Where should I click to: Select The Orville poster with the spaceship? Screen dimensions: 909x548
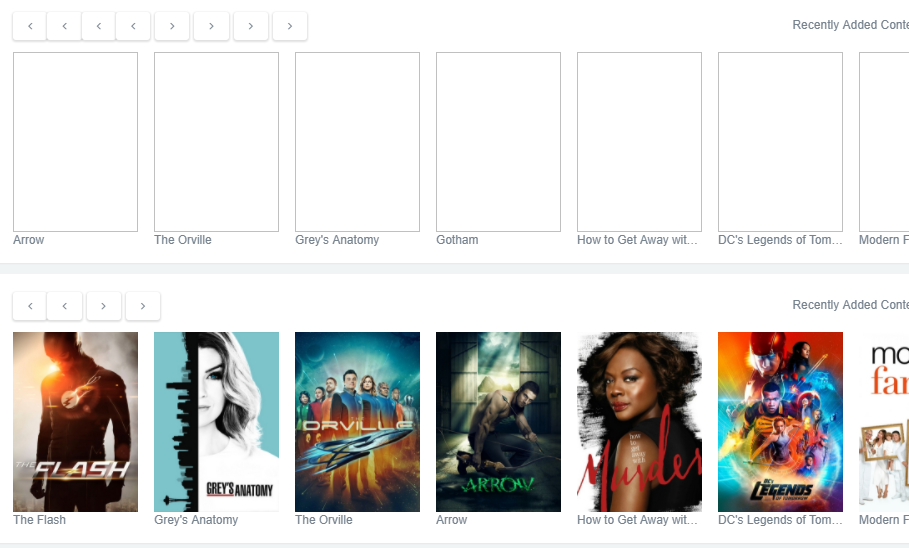coord(357,422)
